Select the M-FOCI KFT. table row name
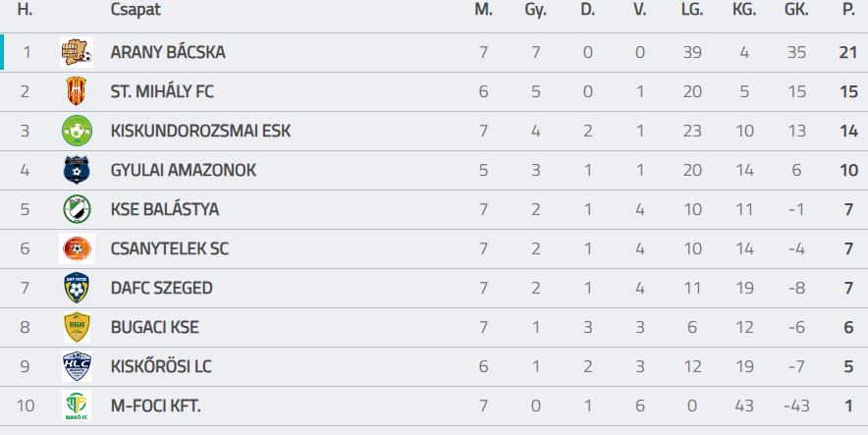 tap(155, 406)
